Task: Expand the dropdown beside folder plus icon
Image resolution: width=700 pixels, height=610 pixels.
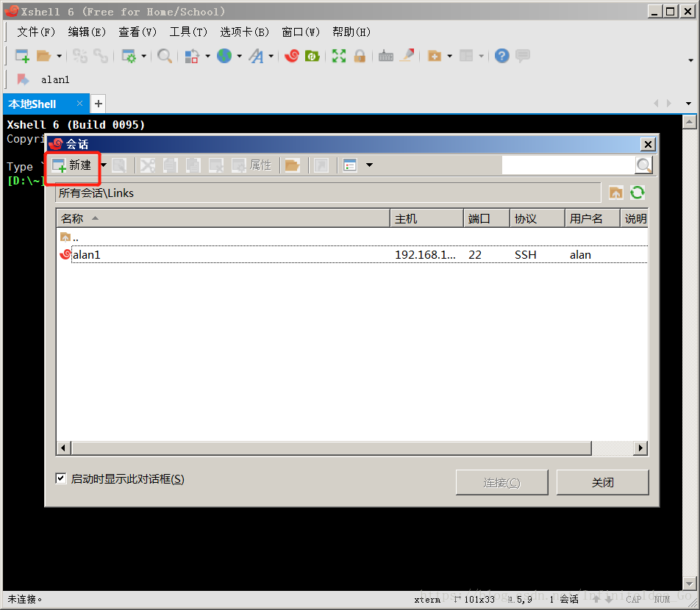Action: click(449, 57)
